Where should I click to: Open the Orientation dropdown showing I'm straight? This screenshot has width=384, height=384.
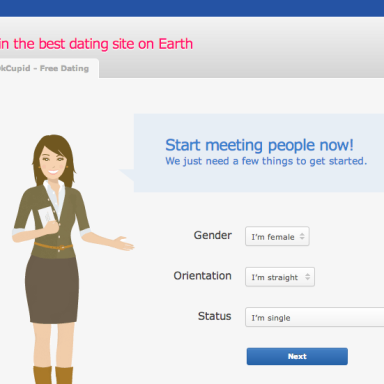(280, 277)
